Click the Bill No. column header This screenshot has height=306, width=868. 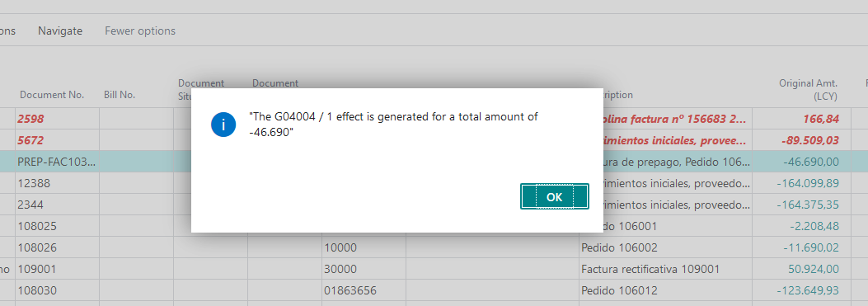pyautogui.click(x=120, y=95)
